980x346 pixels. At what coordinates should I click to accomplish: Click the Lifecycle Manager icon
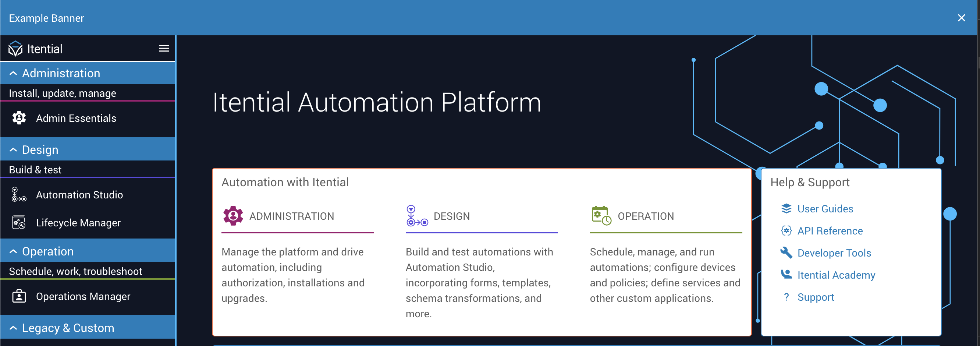pos(19,223)
